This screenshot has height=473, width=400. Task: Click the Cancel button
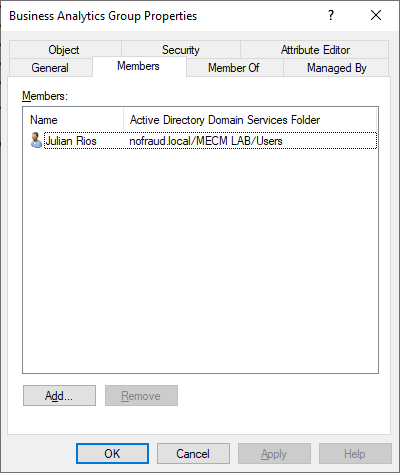pos(193,453)
